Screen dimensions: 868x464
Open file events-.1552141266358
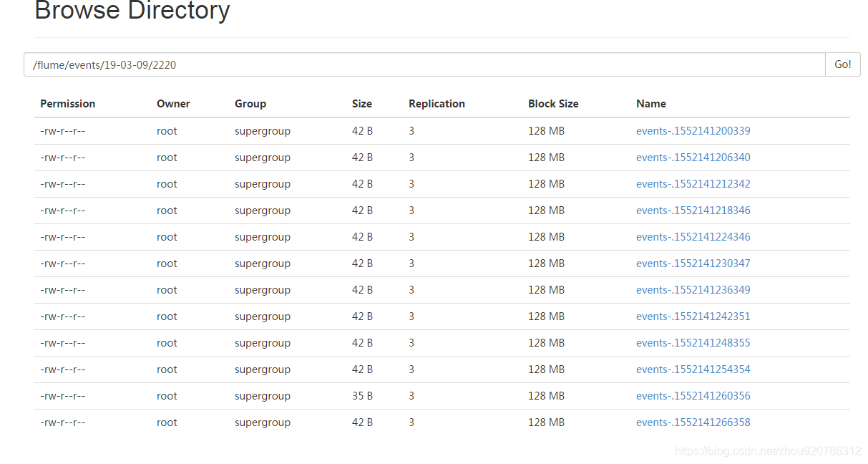pos(693,422)
